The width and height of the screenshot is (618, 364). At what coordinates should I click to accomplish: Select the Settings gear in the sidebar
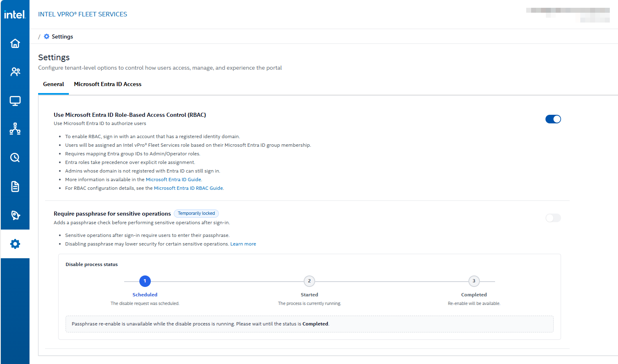tap(15, 244)
